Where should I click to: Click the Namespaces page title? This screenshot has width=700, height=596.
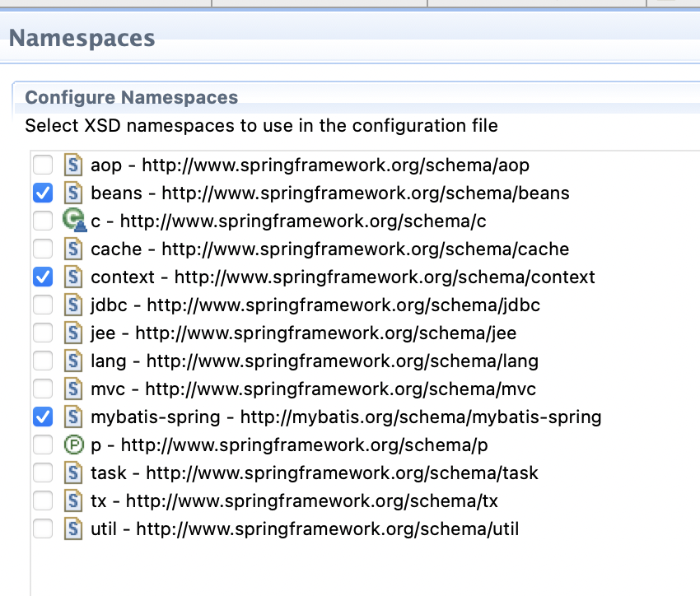[82, 38]
